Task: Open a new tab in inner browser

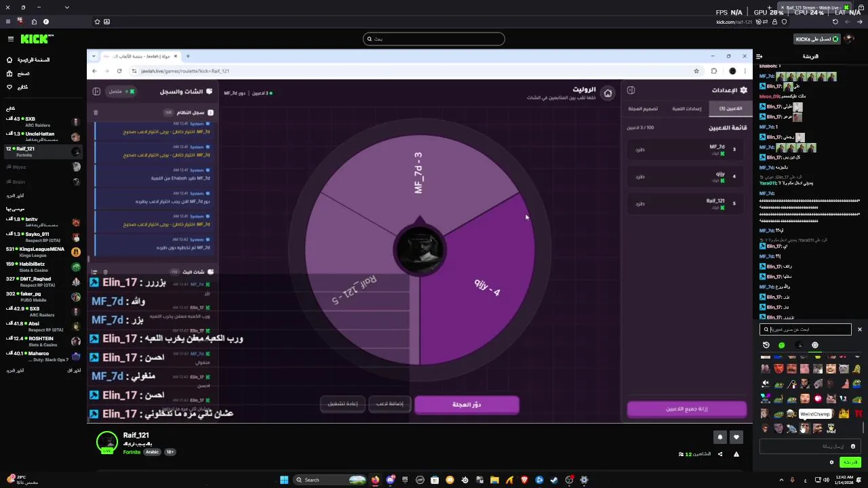Action: (x=188, y=56)
